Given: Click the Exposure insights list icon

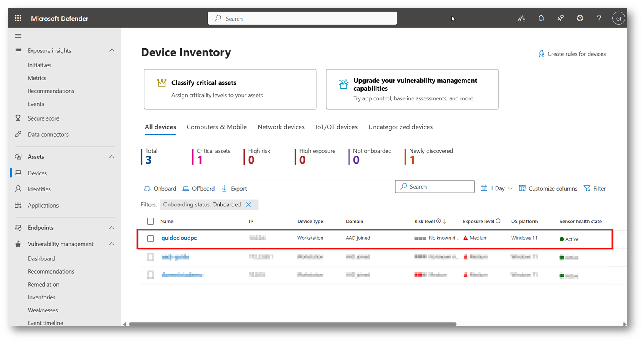Looking at the screenshot, I should pos(18,50).
